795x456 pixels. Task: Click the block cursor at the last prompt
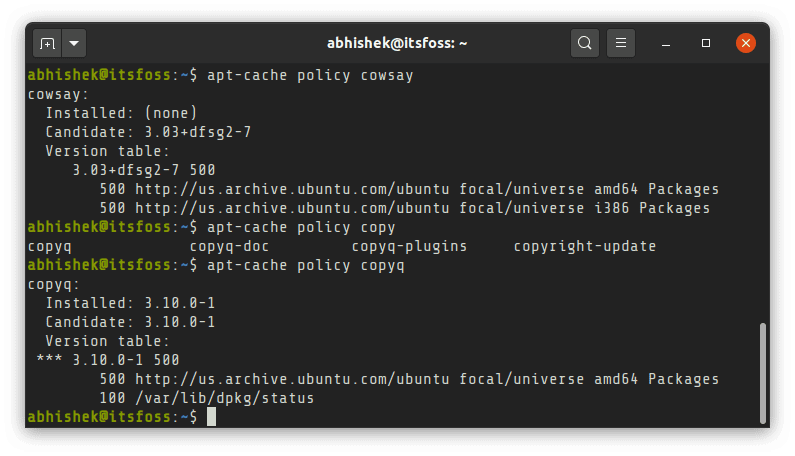[x=211, y=417]
